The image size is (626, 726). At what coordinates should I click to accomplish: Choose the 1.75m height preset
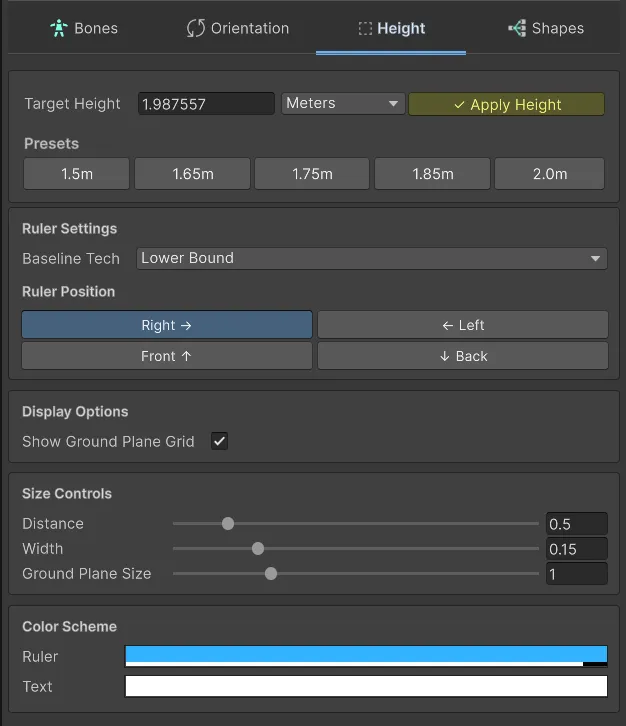click(x=312, y=174)
